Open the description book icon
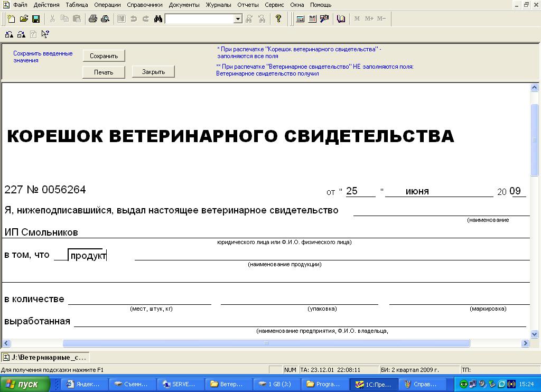This screenshot has height=392, width=541. pos(342,19)
